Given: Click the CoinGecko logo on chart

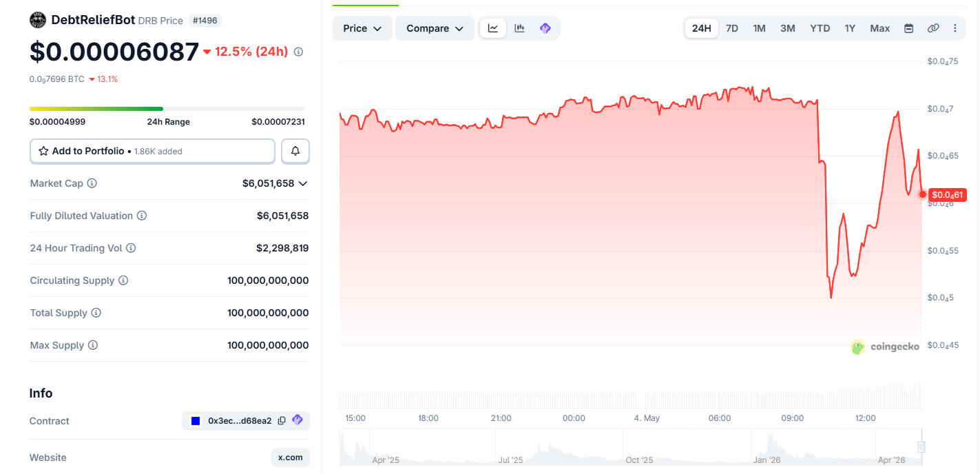Looking at the screenshot, I should [x=886, y=347].
